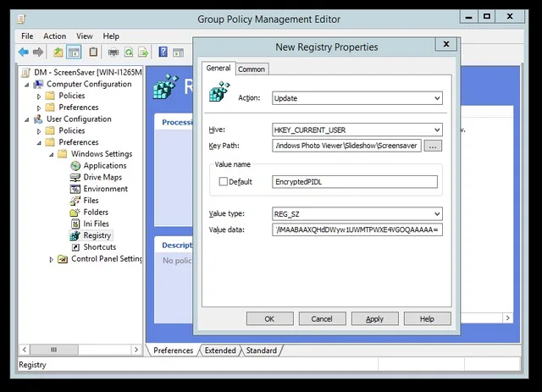Image resolution: width=542 pixels, height=392 pixels.
Task: Toggle Show/Hide Console Tree toolbar icon
Action: coord(74,52)
